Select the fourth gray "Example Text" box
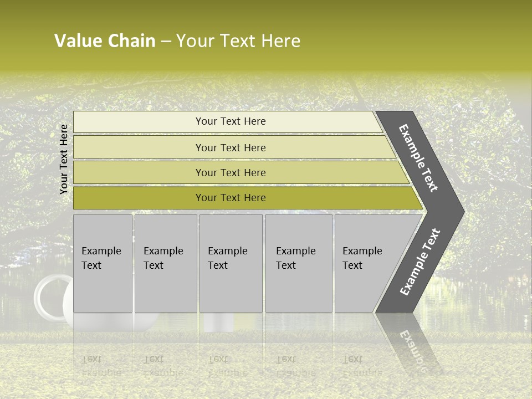Viewport: 532px width, 399px height. (x=298, y=263)
